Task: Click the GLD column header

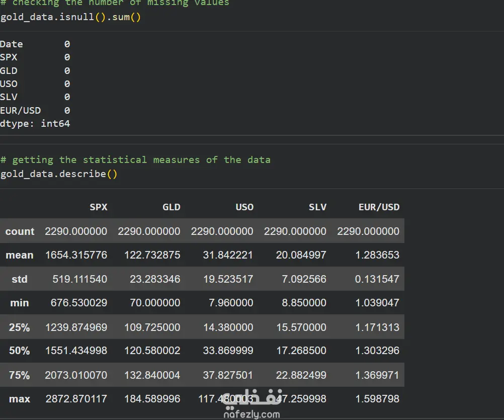Action: (172, 207)
